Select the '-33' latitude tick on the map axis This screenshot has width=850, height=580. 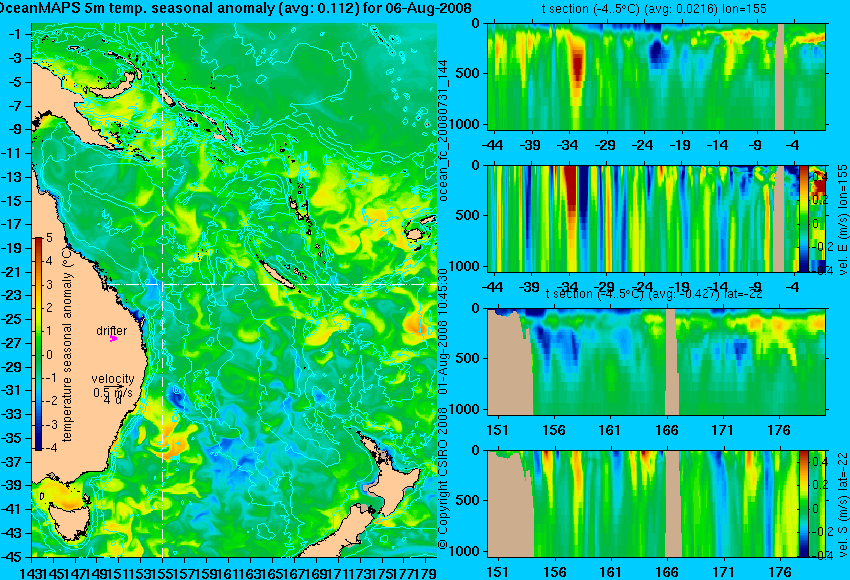pos(14,414)
